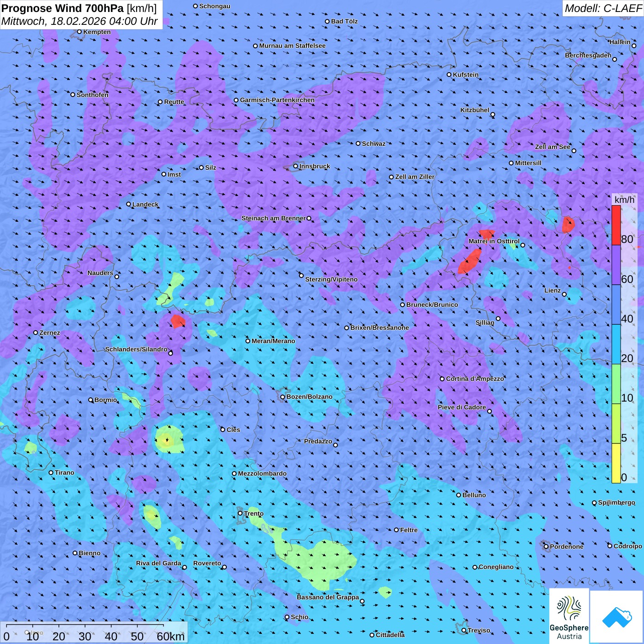The image size is (644, 644).
Task: Click the Kitzbühel label
Action: pyautogui.click(x=475, y=110)
